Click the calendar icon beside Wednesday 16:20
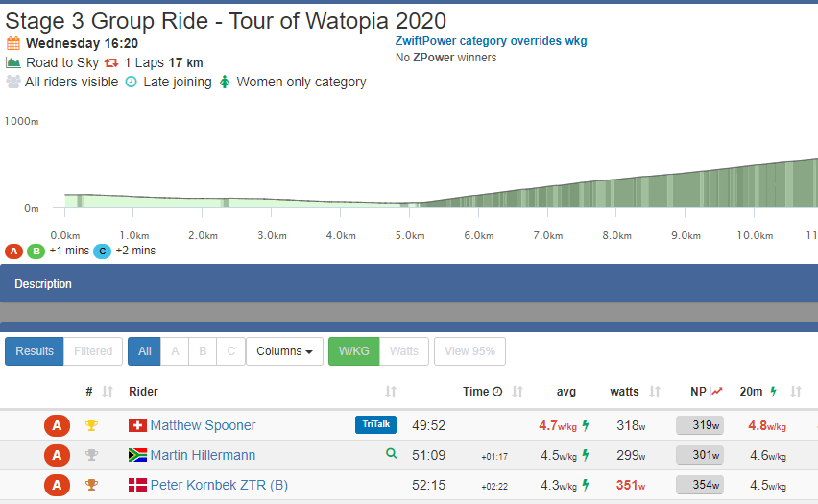Screen dimensions: 818x504 click(x=13, y=43)
